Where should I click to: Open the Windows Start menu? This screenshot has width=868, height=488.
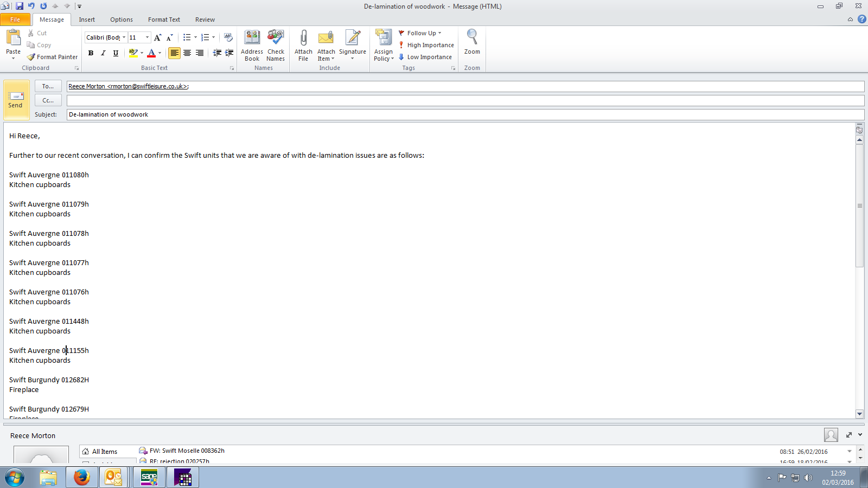click(15, 477)
